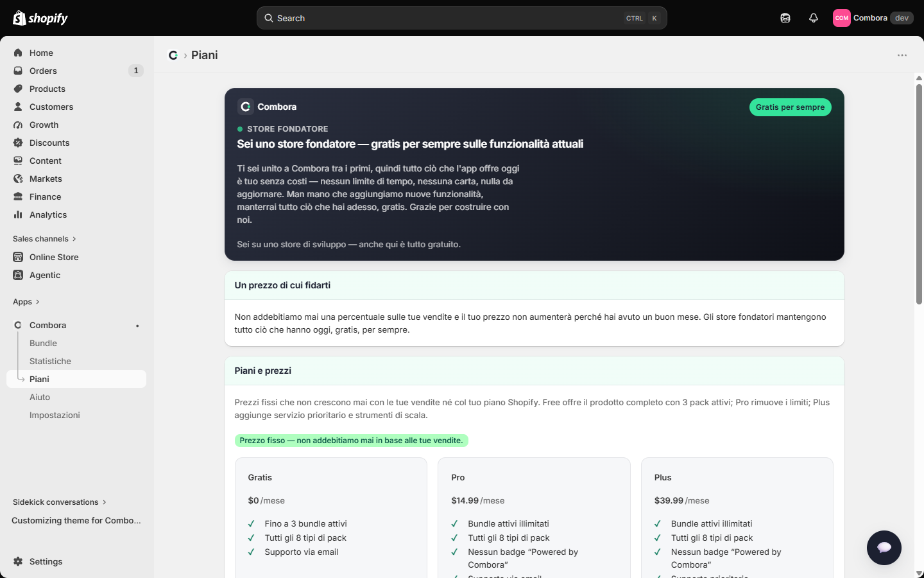Click the Finance bank icon
The width and height of the screenshot is (924, 578).
18,197
